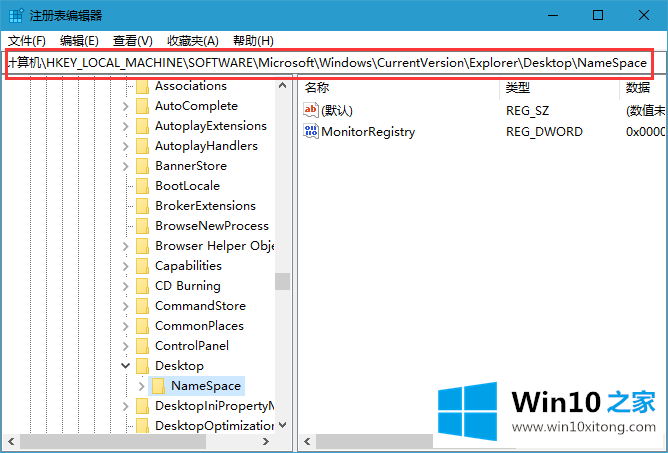Click the Registry Editor app icon in title bar
This screenshot has width=668, height=453.
click(16, 16)
